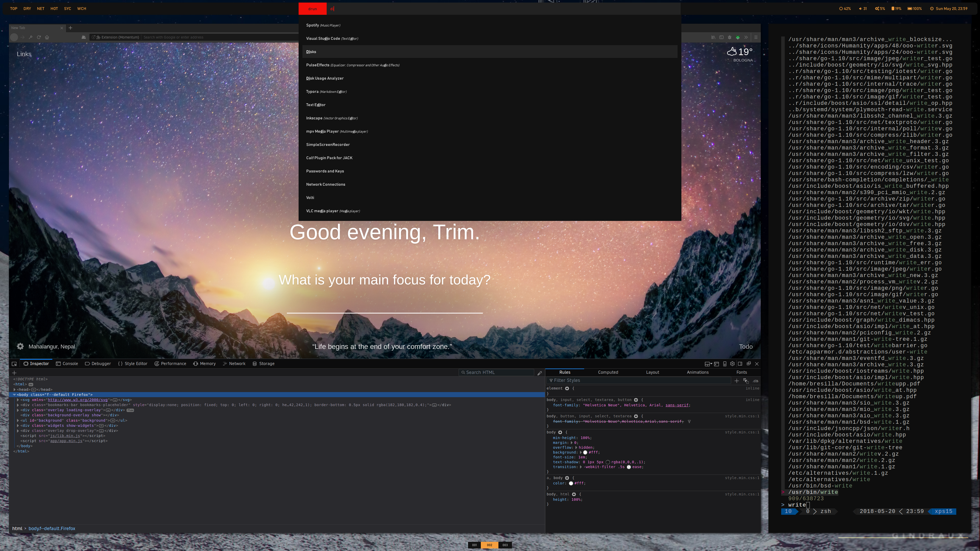Expand the widgets show-widgets div

click(x=18, y=425)
